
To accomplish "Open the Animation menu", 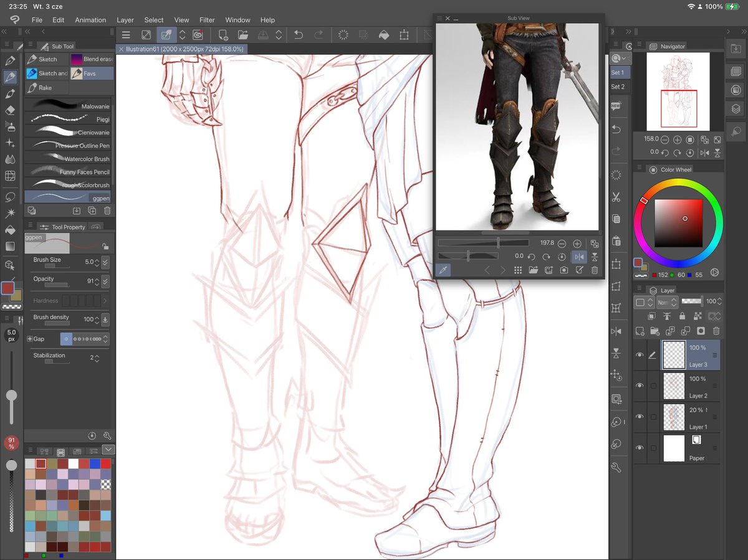I will pyautogui.click(x=90, y=20).
